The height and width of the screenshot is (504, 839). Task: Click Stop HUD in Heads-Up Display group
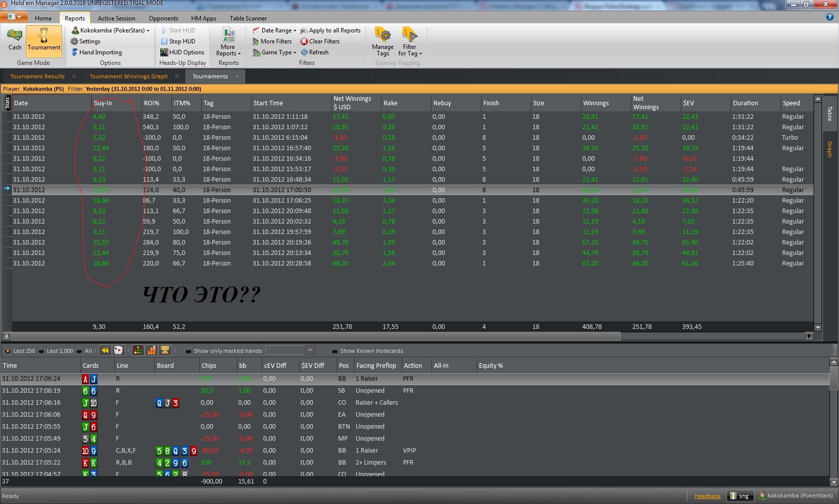point(178,41)
